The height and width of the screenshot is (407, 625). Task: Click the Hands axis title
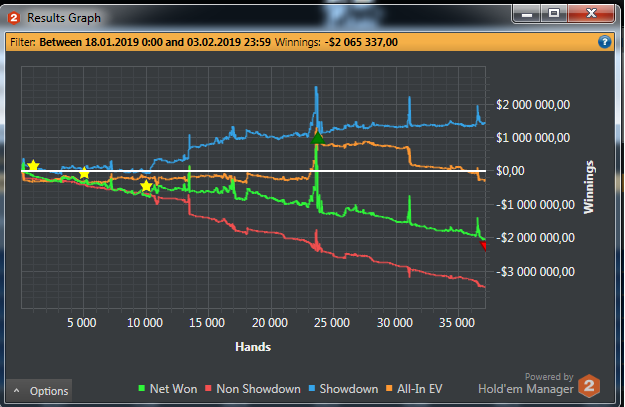coord(253,347)
